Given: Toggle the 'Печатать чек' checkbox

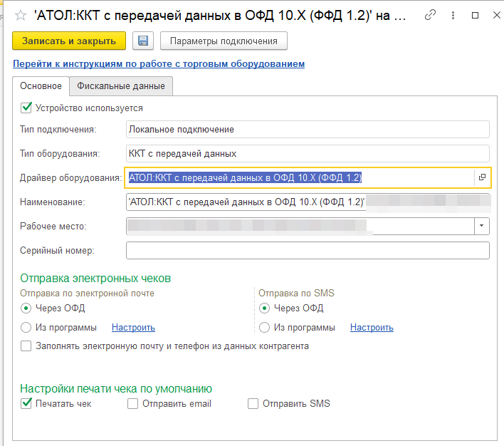Looking at the screenshot, I should (26, 404).
